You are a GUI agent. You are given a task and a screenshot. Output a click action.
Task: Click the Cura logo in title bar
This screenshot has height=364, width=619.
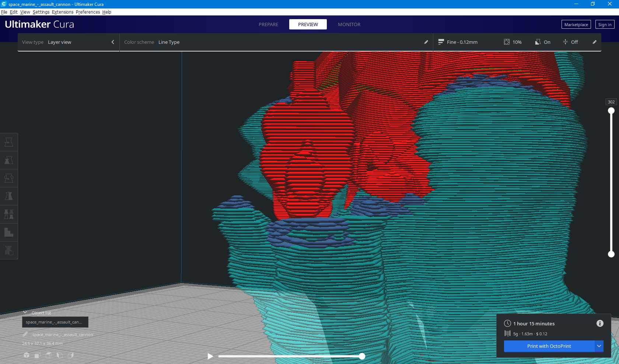(4, 4)
